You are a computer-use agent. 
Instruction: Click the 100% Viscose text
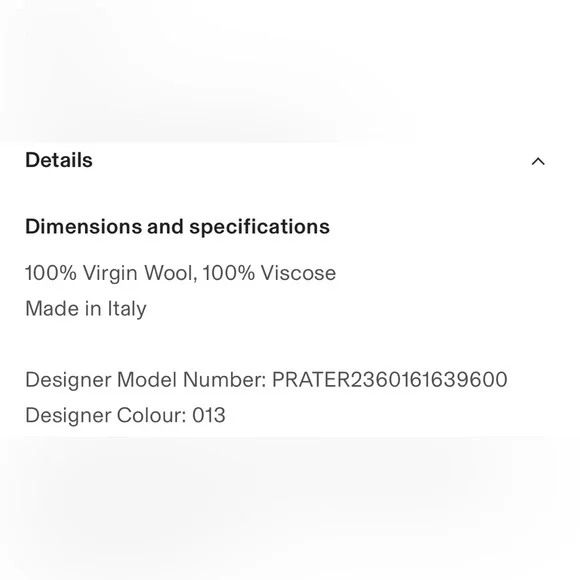click(x=269, y=273)
